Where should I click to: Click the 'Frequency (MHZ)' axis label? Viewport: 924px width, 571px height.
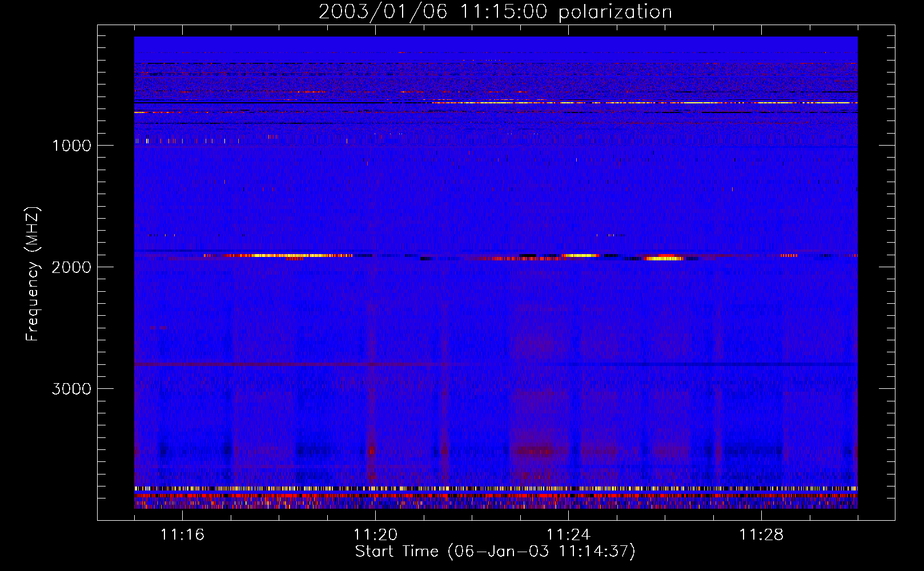click(x=32, y=274)
